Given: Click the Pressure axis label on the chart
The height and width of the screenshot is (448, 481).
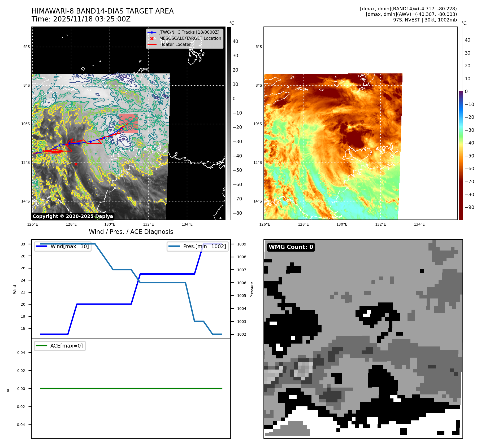Looking at the screenshot, I should (x=252, y=289).
